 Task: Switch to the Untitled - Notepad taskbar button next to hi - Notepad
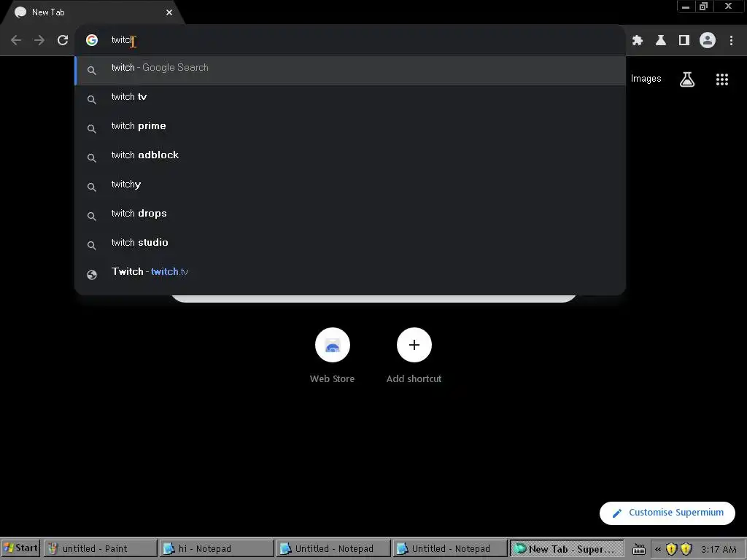[333, 548]
